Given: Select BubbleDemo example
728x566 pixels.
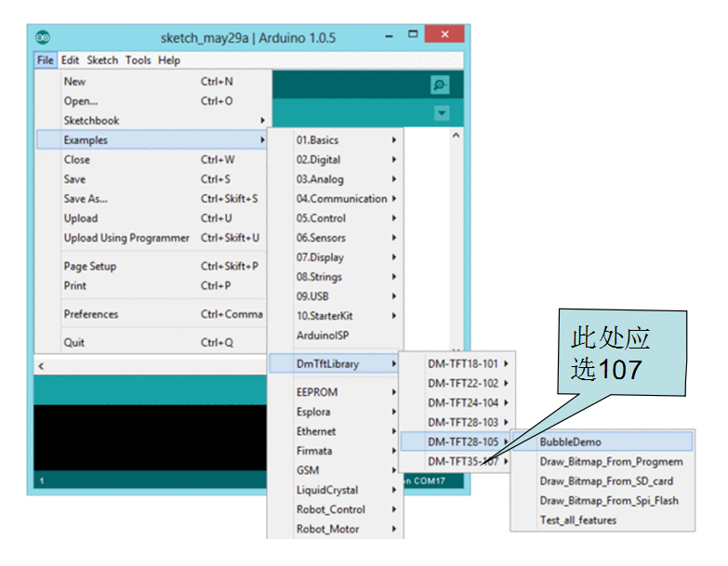Looking at the screenshot, I should point(602,441).
